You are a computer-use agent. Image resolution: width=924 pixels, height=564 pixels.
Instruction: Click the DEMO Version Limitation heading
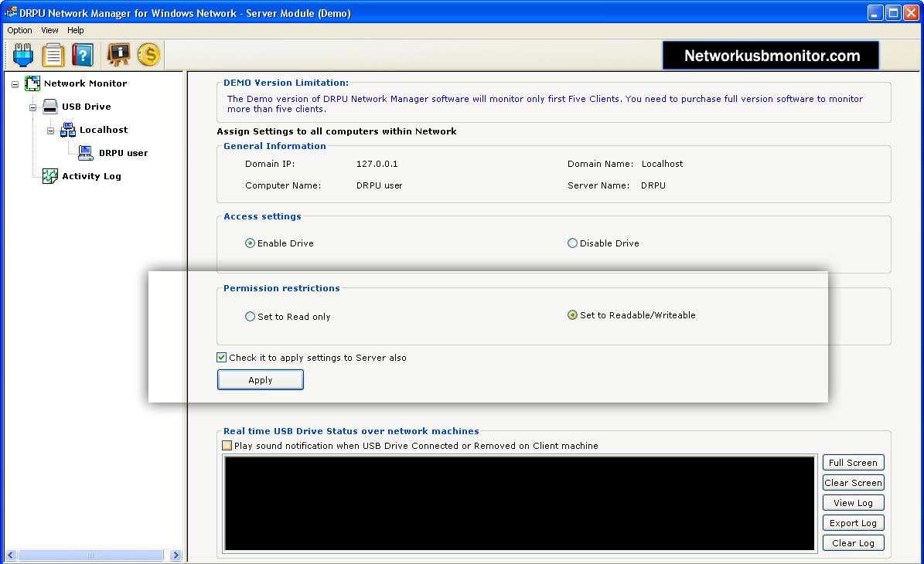pyautogui.click(x=286, y=83)
